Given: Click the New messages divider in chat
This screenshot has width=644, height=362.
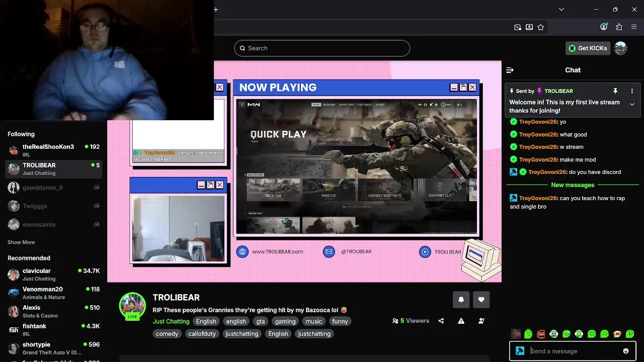Looking at the screenshot, I should [x=573, y=185].
